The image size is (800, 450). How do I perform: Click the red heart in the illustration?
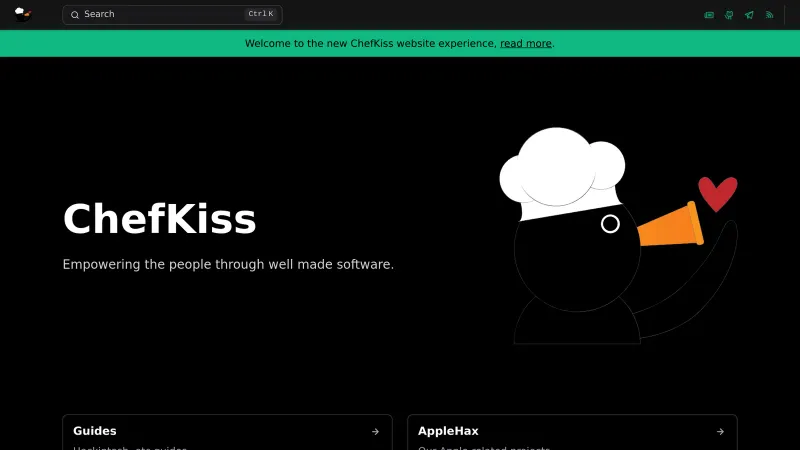(717, 193)
